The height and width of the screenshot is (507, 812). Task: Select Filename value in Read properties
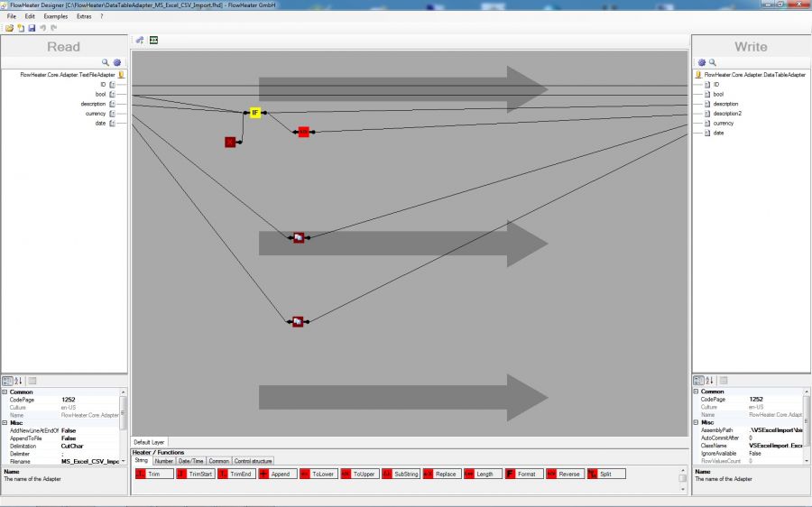coord(89,461)
